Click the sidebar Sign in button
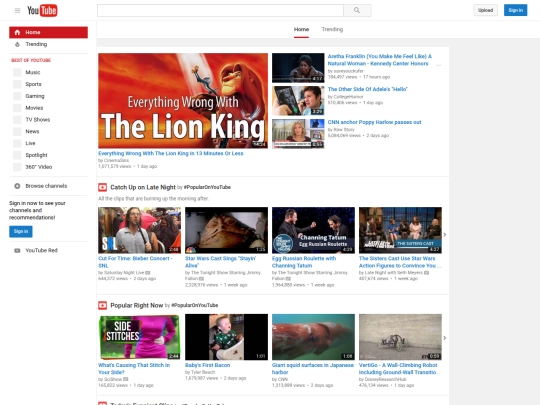 tap(21, 231)
